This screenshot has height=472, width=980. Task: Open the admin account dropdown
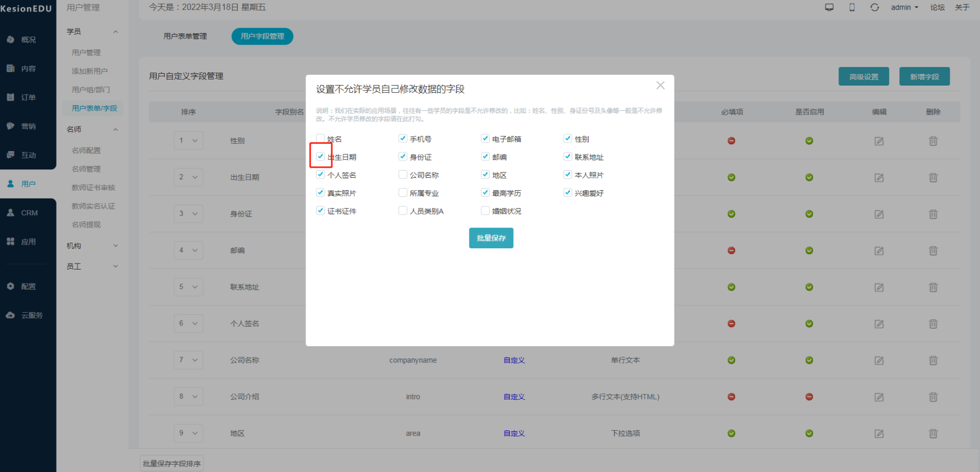point(904,7)
